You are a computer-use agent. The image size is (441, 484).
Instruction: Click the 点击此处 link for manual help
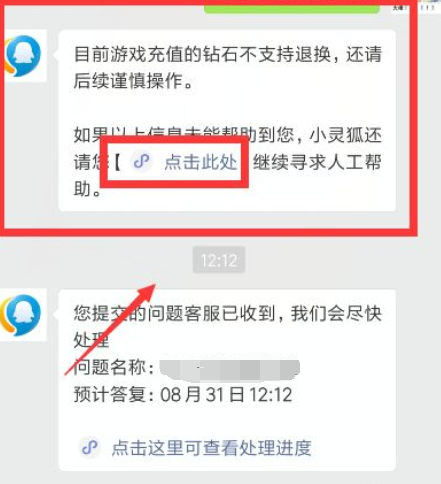(x=201, y=162)
